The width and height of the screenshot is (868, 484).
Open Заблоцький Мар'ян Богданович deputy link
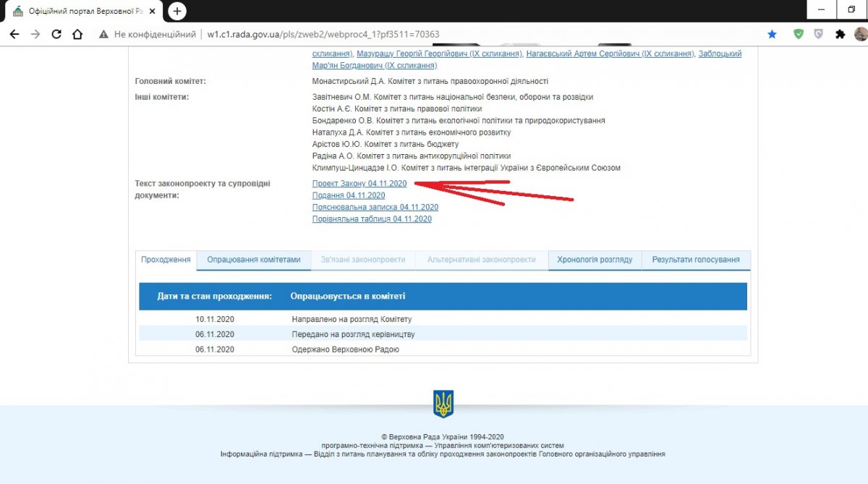point(527,59)
